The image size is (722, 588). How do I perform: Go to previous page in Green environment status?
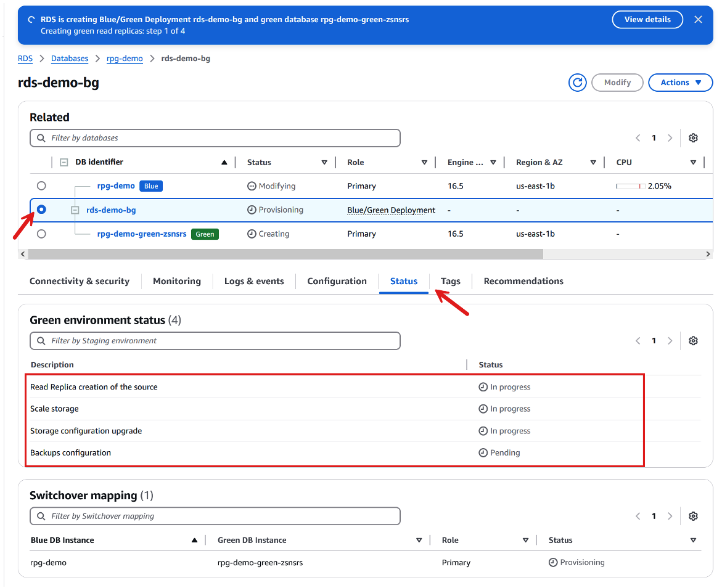(x=638, y=341)
